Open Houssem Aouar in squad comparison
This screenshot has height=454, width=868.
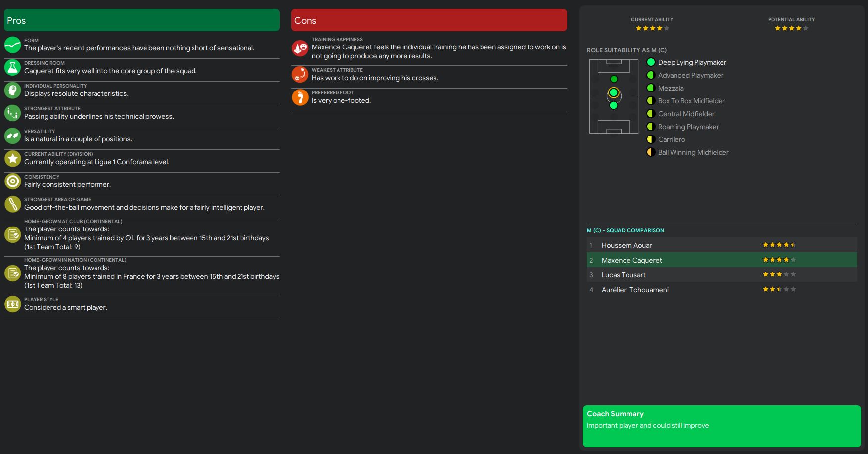[x=627, y=245]
